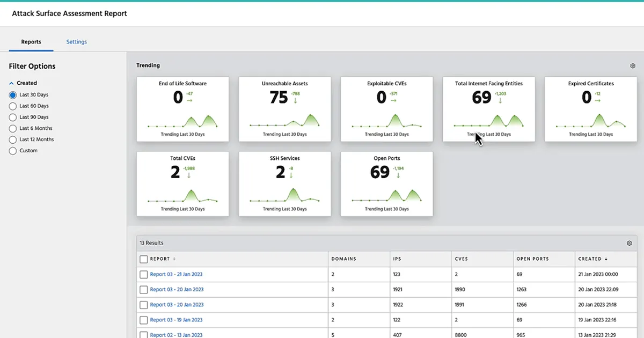The width and height of the screenshot is (644, 338).
Task: Open the Trending panel gear settings
Action: tap(633, 66)
